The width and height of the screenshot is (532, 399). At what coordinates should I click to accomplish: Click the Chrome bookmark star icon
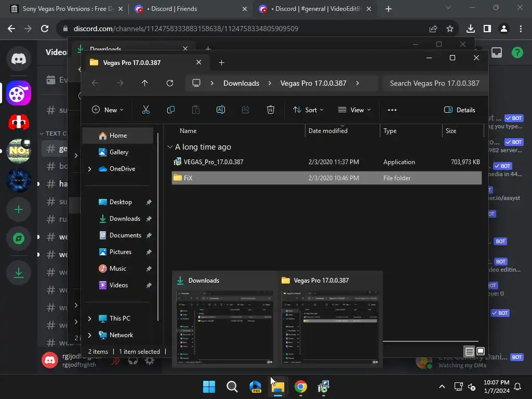click(x=450, y=29)
